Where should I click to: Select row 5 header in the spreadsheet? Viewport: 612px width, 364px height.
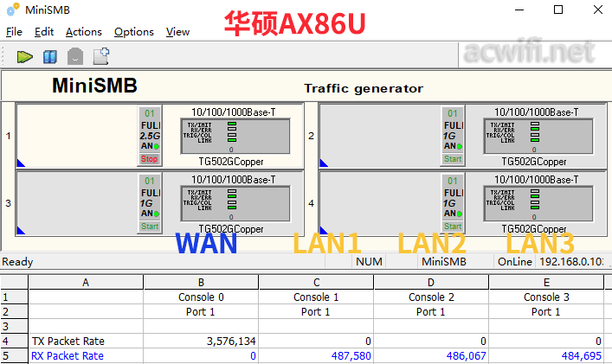click(14, 356)
